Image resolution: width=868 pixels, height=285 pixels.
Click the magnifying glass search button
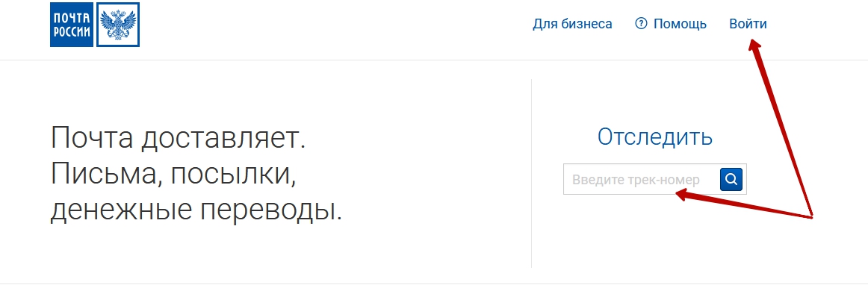click(x=731, y=179)
